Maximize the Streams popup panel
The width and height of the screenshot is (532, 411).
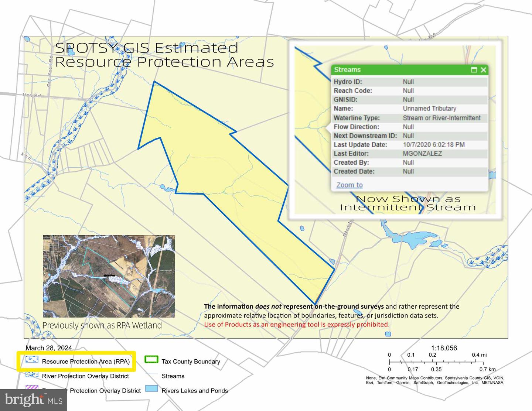474,70
